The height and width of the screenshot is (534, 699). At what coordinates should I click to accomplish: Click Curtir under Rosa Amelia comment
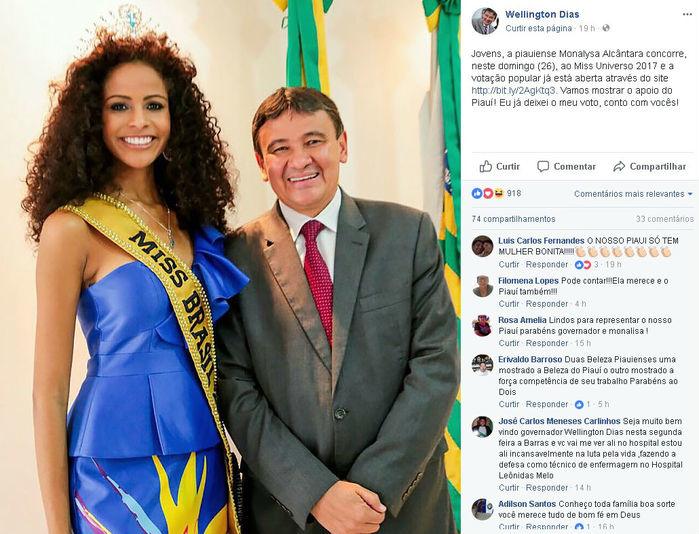pos(509,343)
